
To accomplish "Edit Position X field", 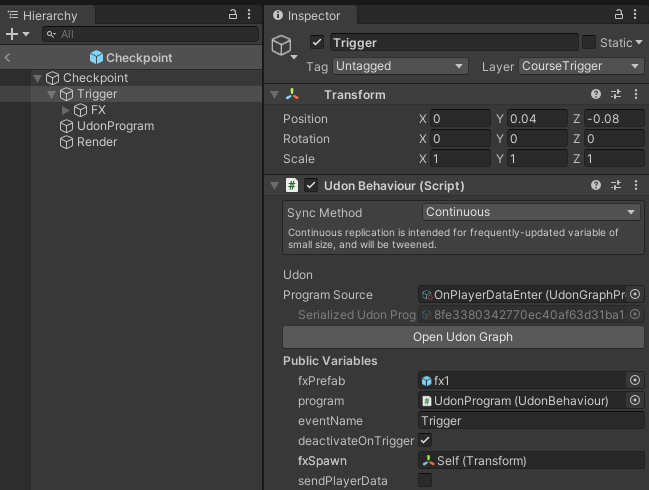I will pyautogui.click(x=460, y=119).
